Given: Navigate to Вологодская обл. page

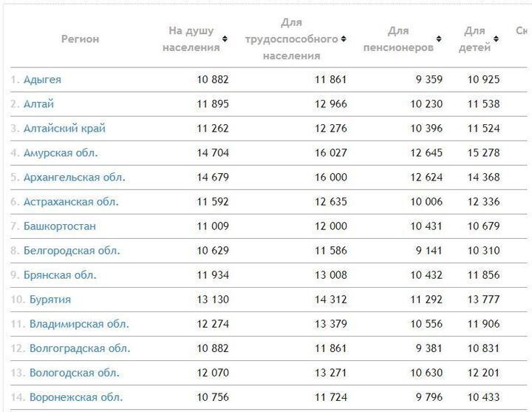Looking at the screenshot, I should click(75, 372).
